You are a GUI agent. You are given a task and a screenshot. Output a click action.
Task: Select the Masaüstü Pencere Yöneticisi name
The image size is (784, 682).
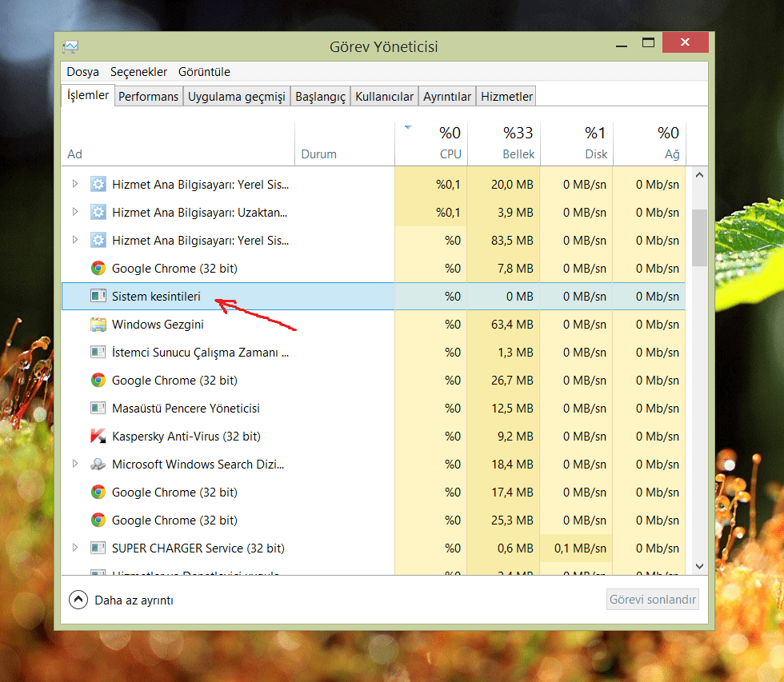(186, 409)
